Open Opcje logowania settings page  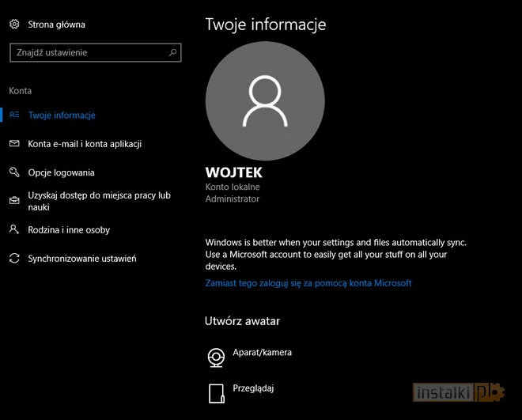pos(61,172)
